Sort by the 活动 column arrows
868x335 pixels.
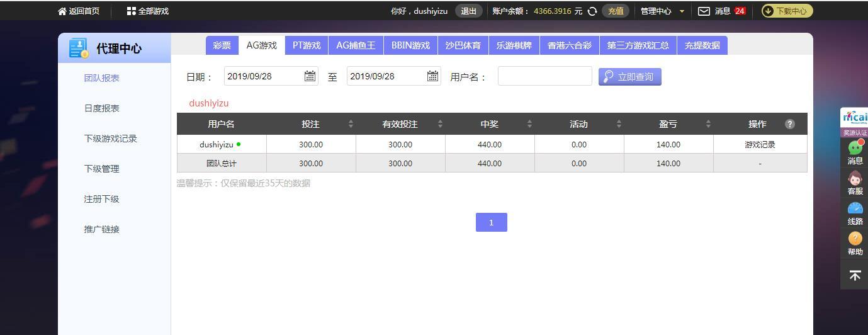pyautogui.click(x=619, y=124)
